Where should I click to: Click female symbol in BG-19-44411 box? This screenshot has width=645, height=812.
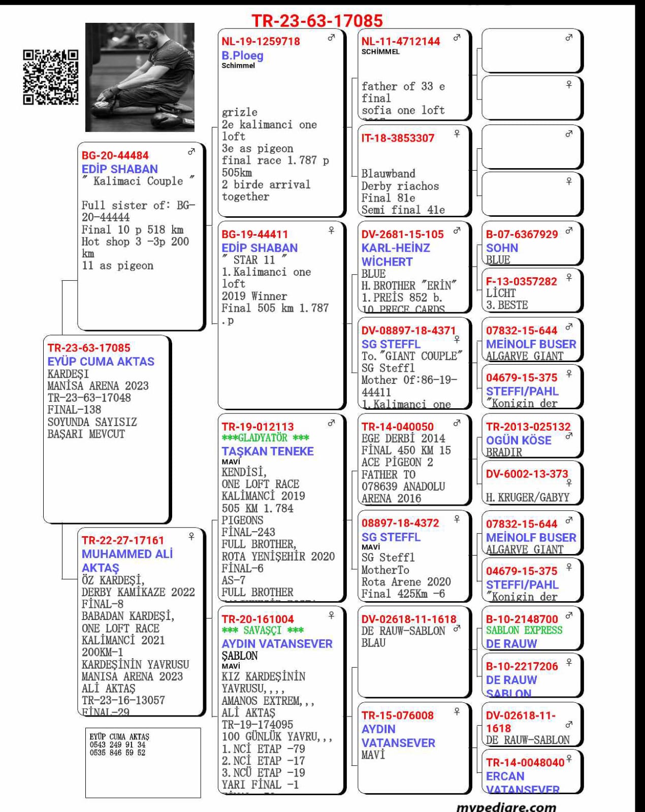pos(331,231)
